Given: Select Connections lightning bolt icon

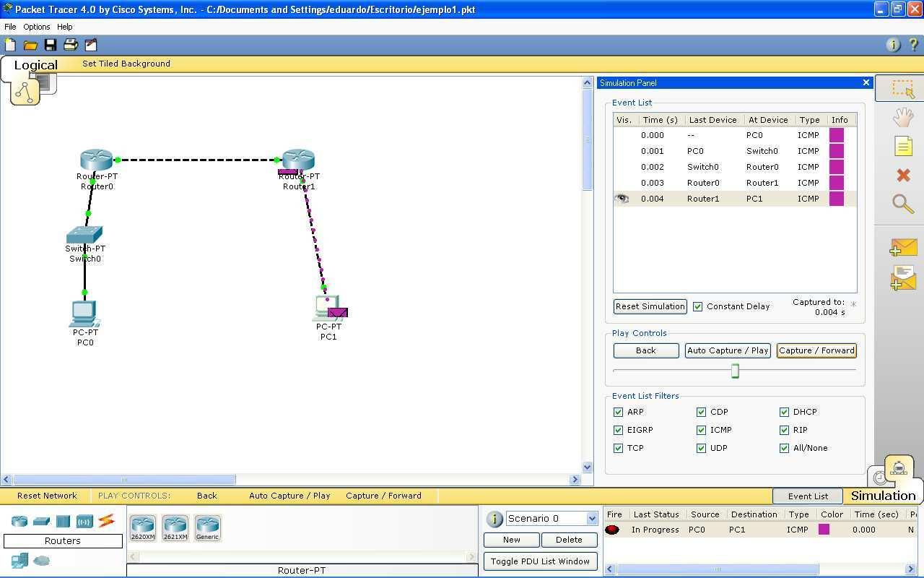Looking at the screenshot, I should [x=106, y=520].
